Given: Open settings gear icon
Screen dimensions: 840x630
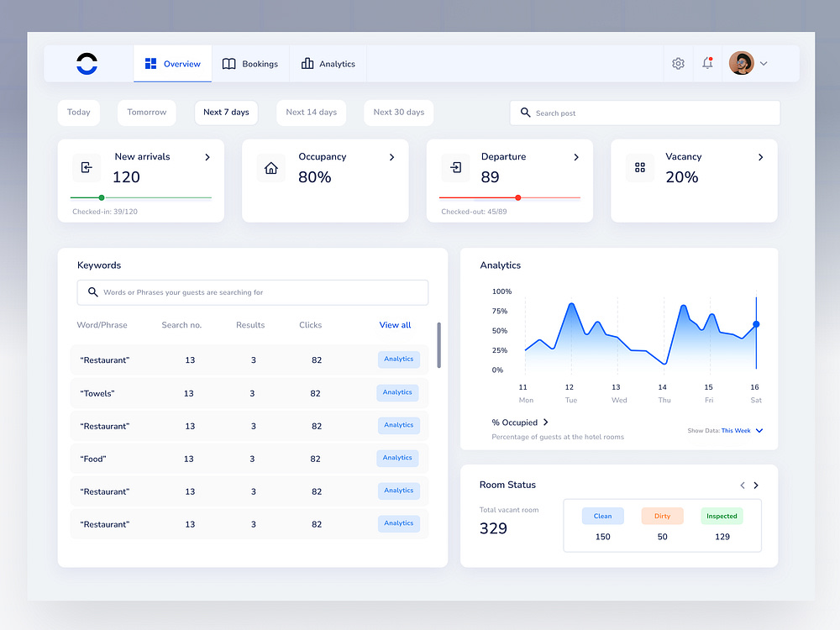Looking at the screenshot, I should 678,64.
